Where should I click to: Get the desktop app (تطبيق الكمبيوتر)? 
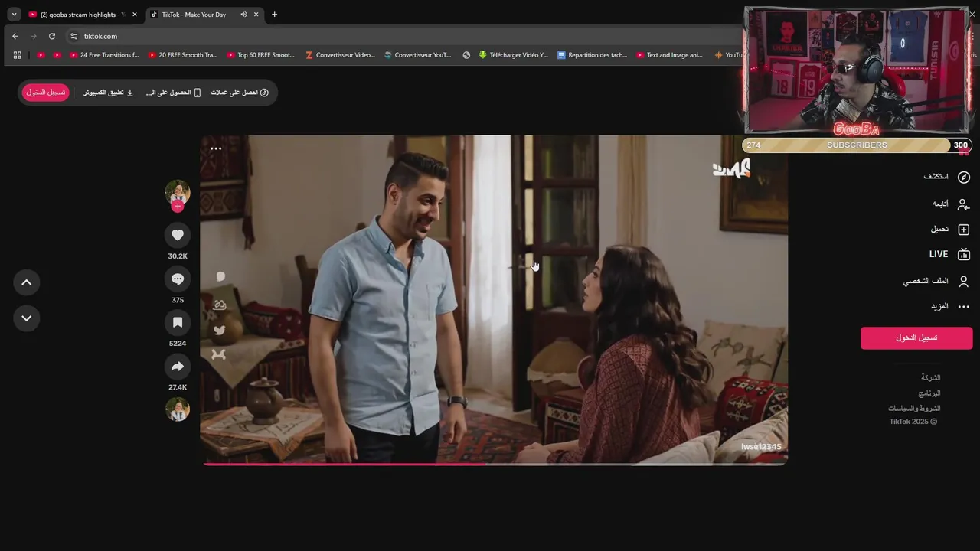tap(108, 93)
